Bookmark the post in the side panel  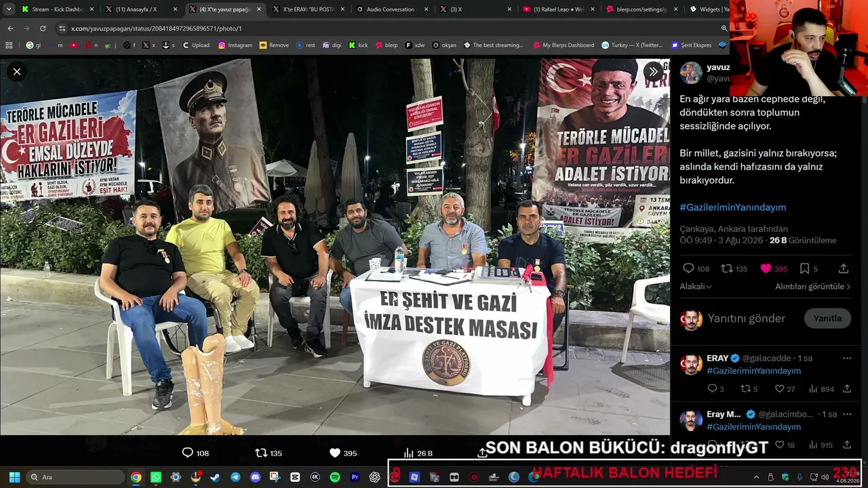click(x=804, y=268)
